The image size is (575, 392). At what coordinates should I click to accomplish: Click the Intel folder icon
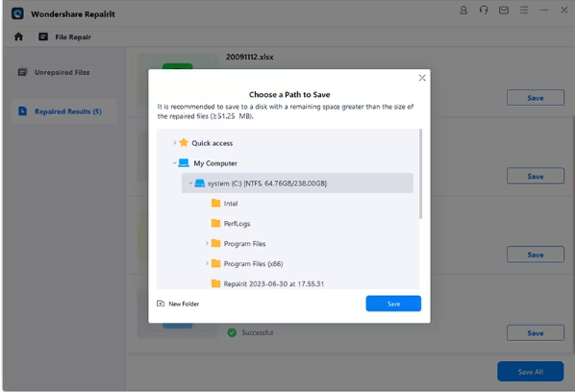coord(216,203)
